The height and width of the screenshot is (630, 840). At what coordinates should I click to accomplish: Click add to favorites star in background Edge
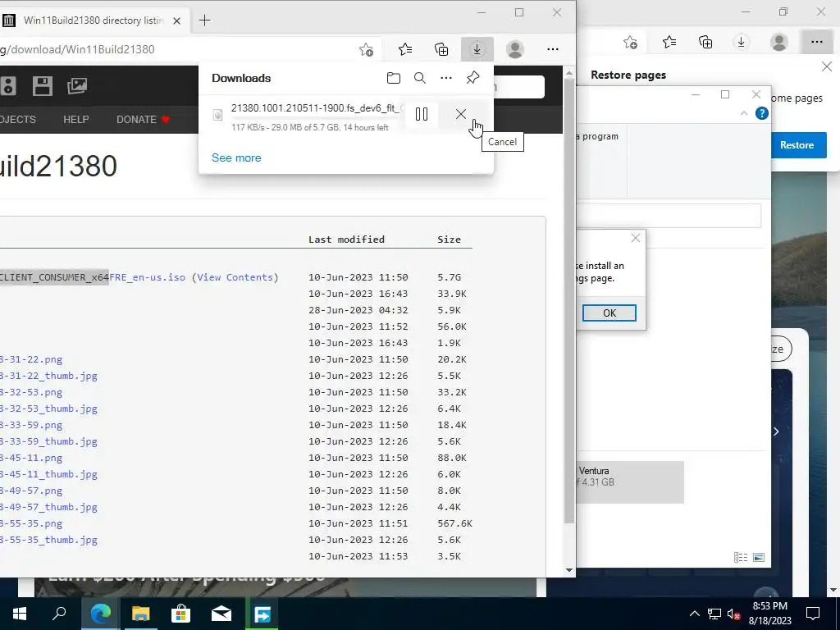[631, 42]
